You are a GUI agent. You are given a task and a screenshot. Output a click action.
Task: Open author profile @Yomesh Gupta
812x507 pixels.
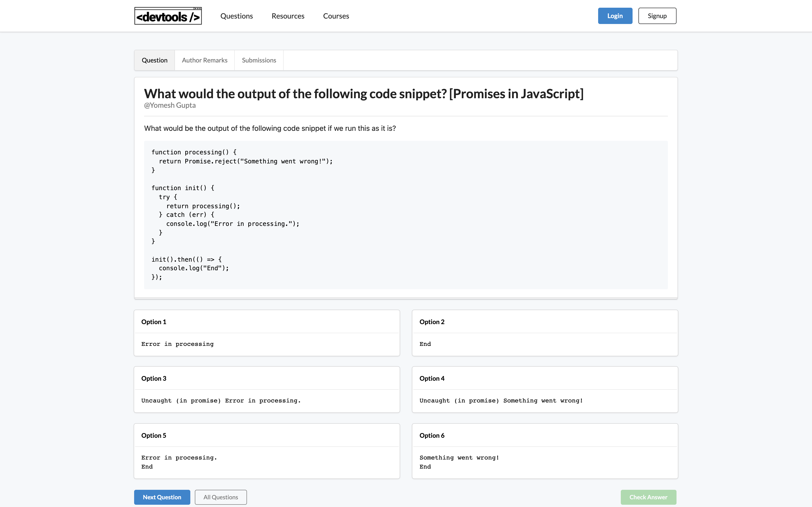170,105
